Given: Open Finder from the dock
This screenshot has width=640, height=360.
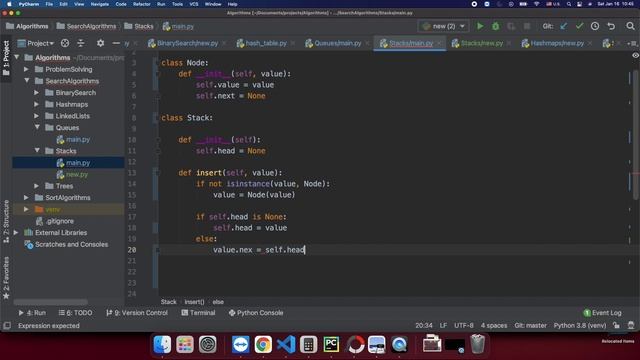Looking at the screenshot, I should point(162,344).
